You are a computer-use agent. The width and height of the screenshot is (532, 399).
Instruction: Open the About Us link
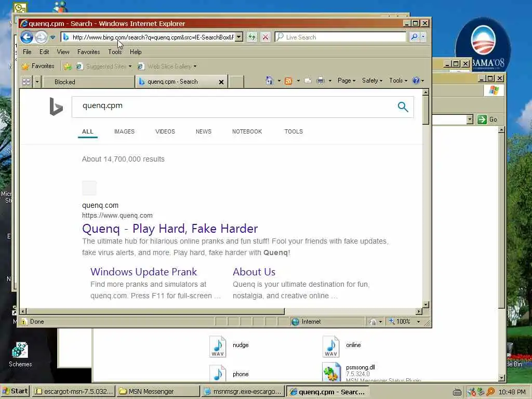(254, 272)
